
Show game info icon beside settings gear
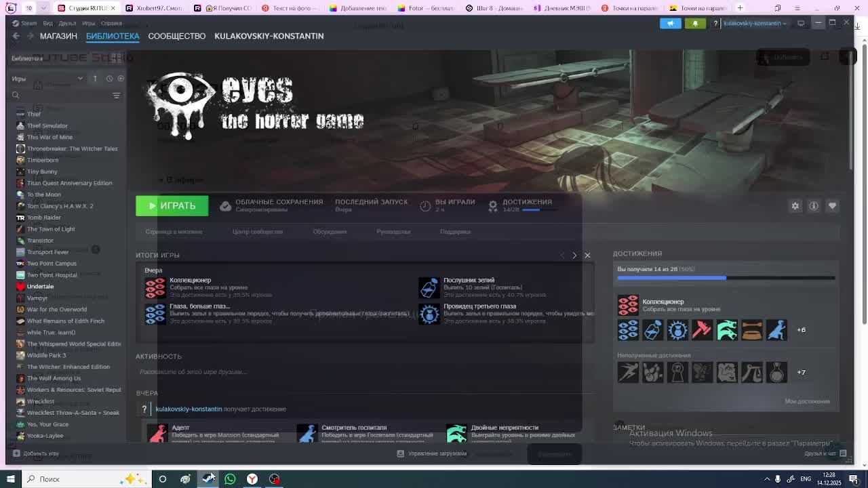[814, 206]
